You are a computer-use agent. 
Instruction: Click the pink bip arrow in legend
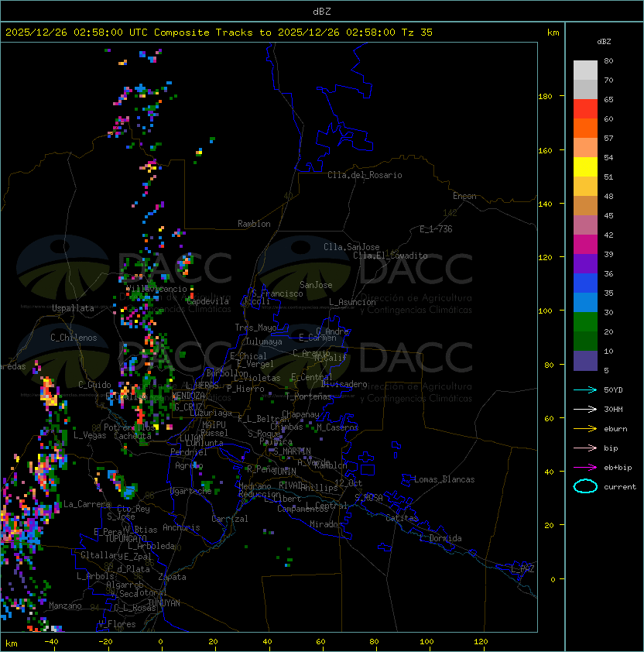585,448
